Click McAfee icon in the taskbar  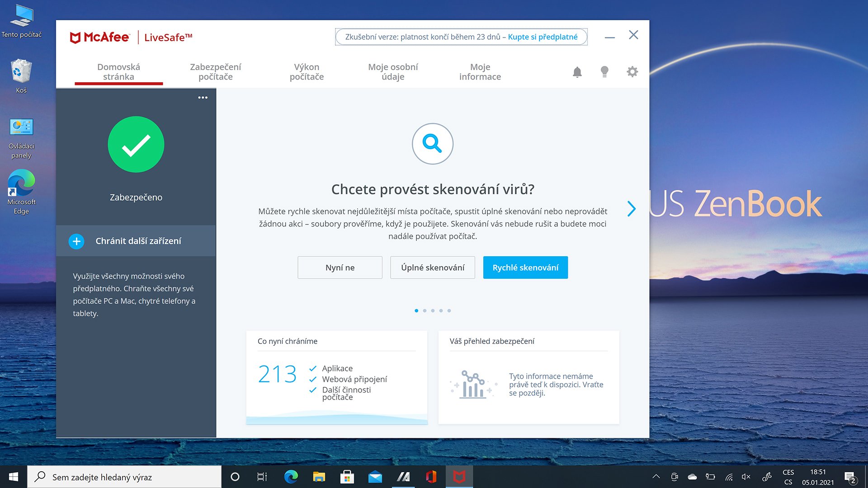[459, 477]
